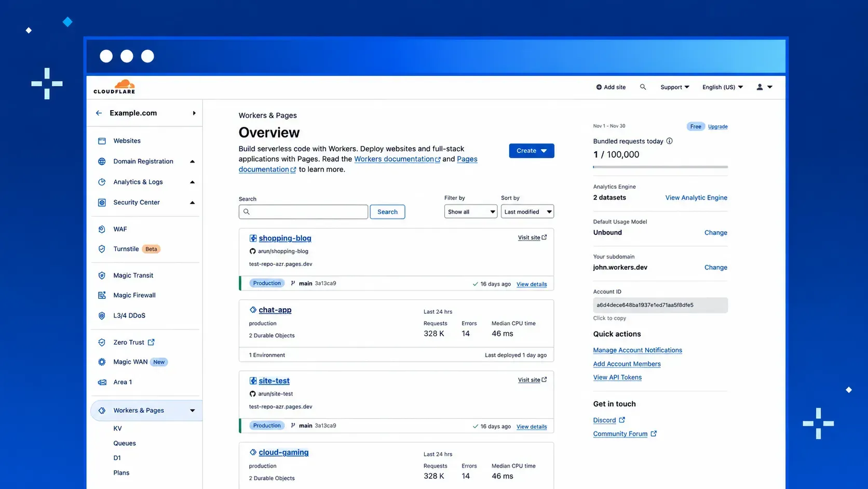Screen dimensions: 868x489
Task: Expand the Domain Registration submenu
Action: tap(192, 161)
